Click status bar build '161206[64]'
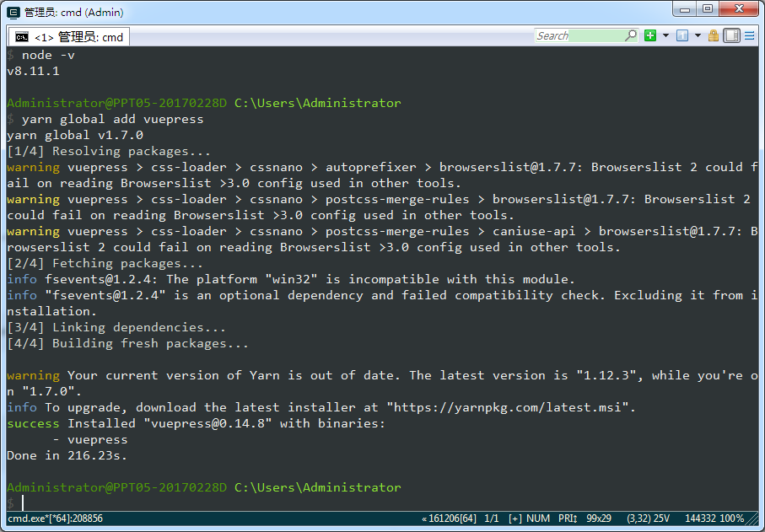The height and width of the screenshot is (532, 765). tap(452, 519)
